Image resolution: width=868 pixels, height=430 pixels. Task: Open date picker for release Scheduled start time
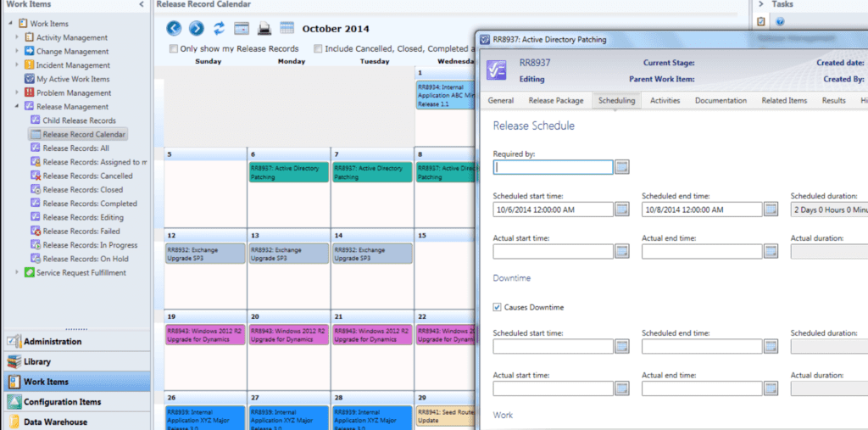622,209
